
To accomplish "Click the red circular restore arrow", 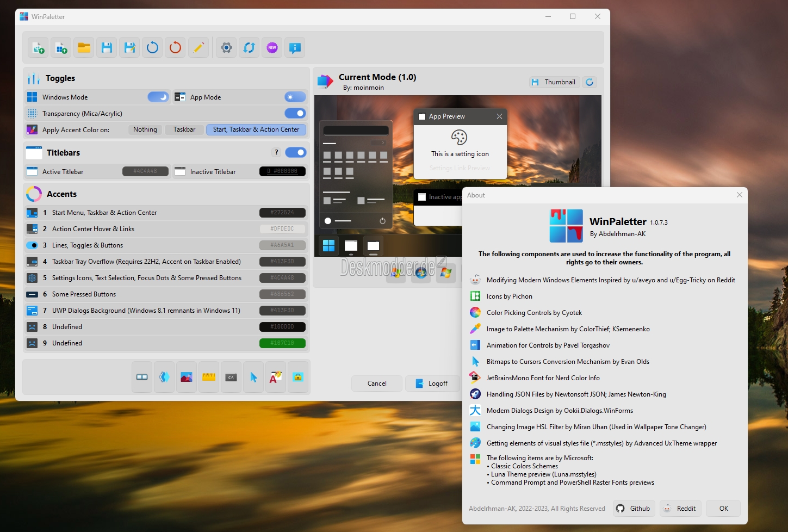I will tap(176, 48).
